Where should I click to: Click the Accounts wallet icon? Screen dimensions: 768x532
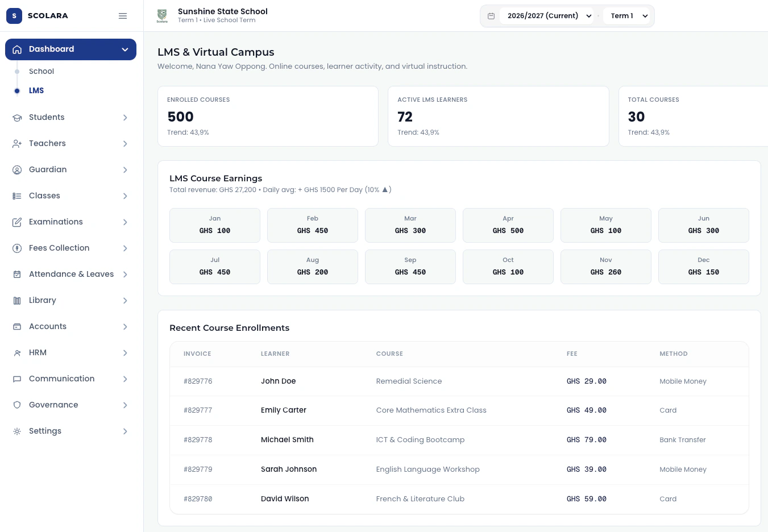pos(17,327)
